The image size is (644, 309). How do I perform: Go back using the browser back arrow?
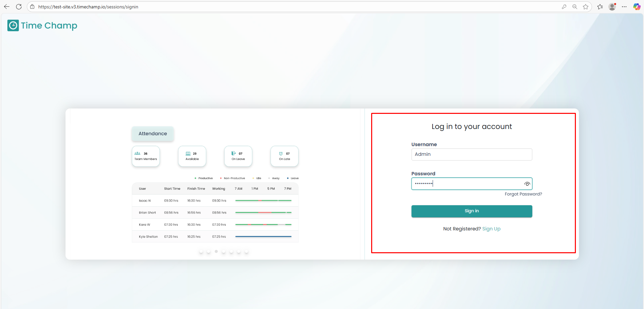7,7
